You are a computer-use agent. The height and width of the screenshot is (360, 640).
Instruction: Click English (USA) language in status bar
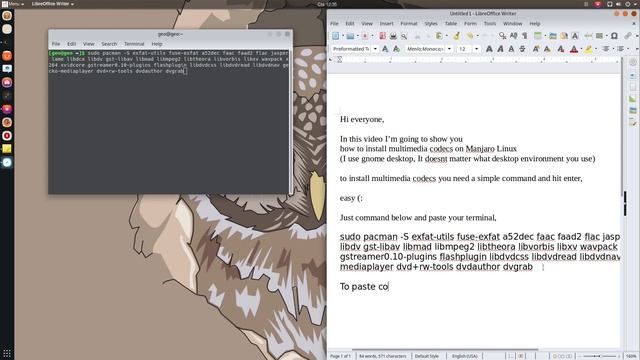[464, 356]
